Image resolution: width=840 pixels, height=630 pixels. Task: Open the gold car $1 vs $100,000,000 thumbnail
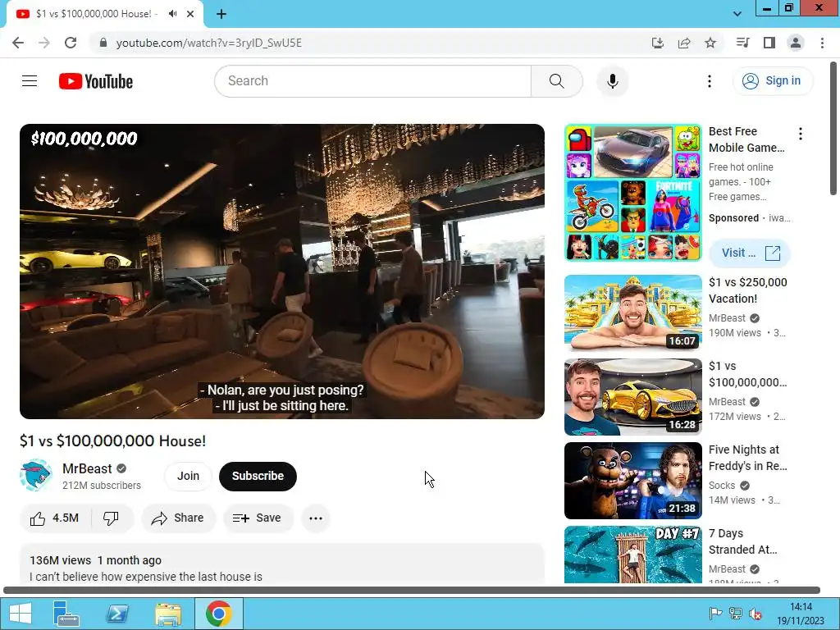[x=632, y=396]
